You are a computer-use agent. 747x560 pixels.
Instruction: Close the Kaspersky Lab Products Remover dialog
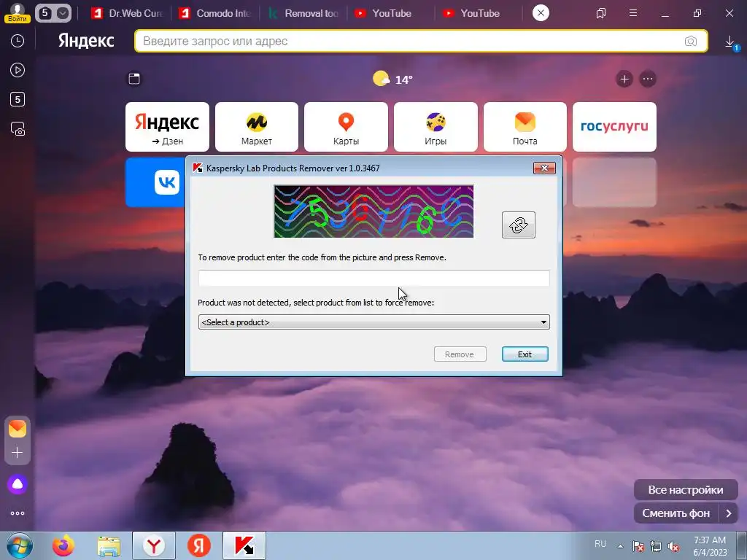click(544, 168)
